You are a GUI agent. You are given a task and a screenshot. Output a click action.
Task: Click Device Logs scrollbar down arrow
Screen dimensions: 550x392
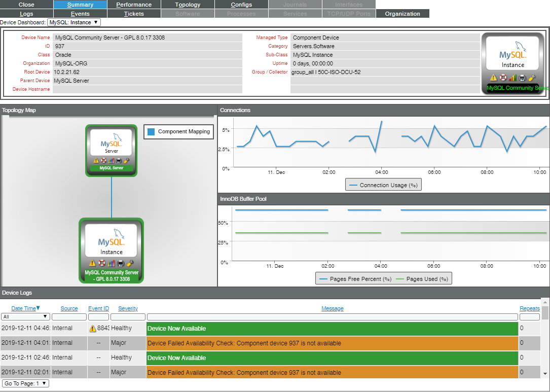545,374
